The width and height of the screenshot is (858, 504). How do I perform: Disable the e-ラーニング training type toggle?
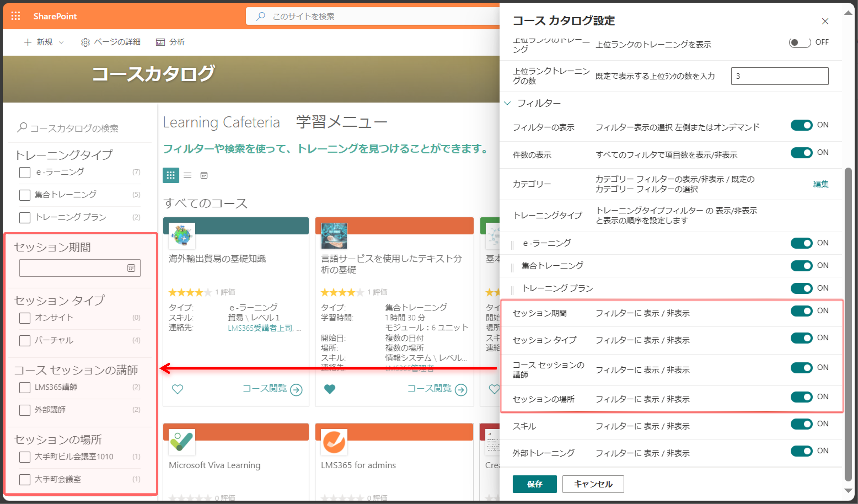click(x=801, y=243)
